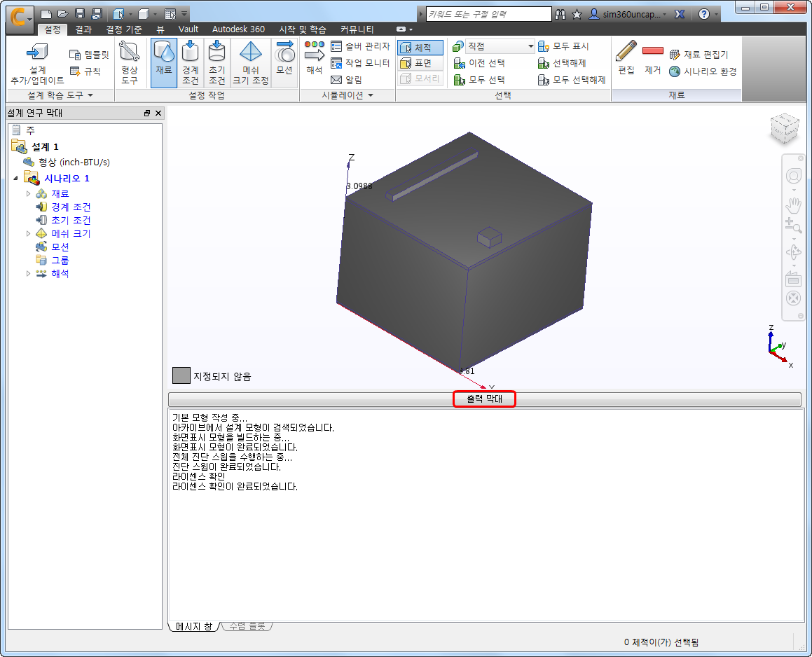Toggle 체적 selection mode
The width and height of the screenshot is (812, 657).
[x=420, y=48]
